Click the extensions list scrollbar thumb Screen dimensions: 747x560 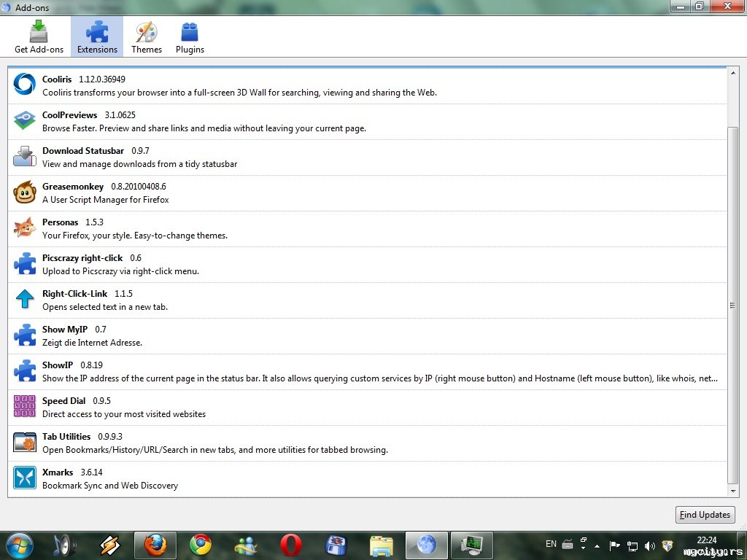(x=732, y=306)
